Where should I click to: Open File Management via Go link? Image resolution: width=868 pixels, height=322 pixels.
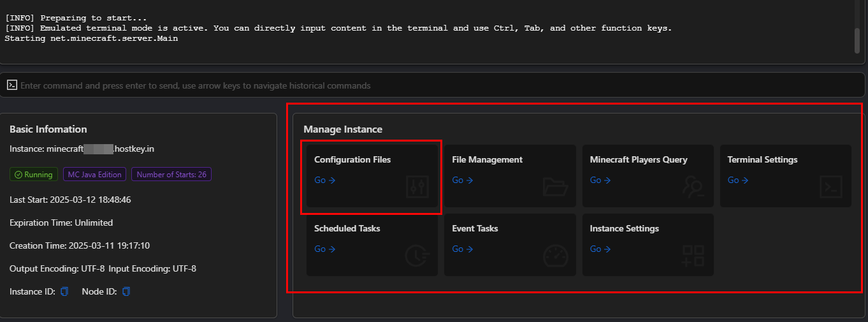[x=462, y=180]
